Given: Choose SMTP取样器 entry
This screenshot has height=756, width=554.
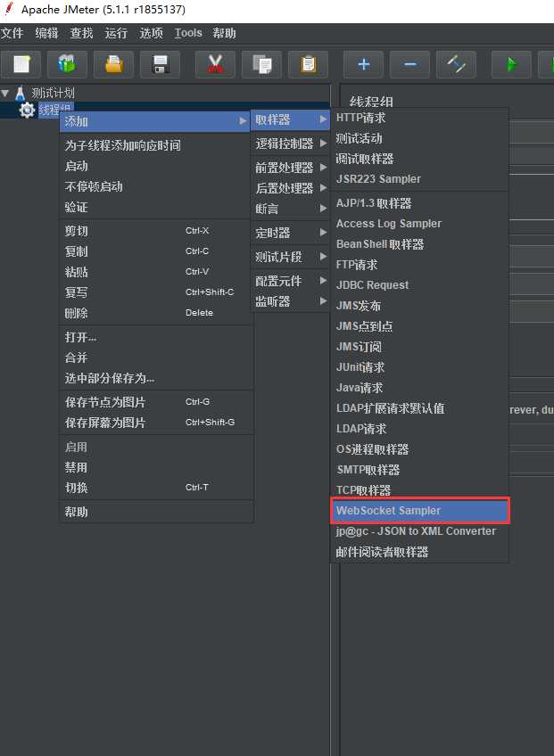Looking at the screenshot, I should 420,470.
